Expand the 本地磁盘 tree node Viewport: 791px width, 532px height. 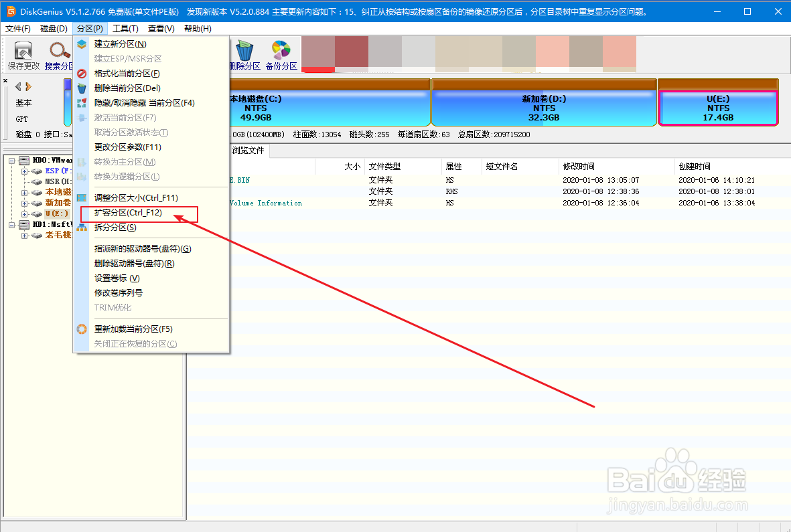point(24,193)
